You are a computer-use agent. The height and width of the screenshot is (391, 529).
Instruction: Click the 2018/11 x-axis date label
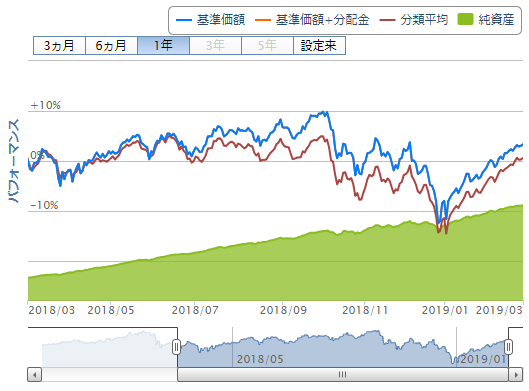[365, 310]
